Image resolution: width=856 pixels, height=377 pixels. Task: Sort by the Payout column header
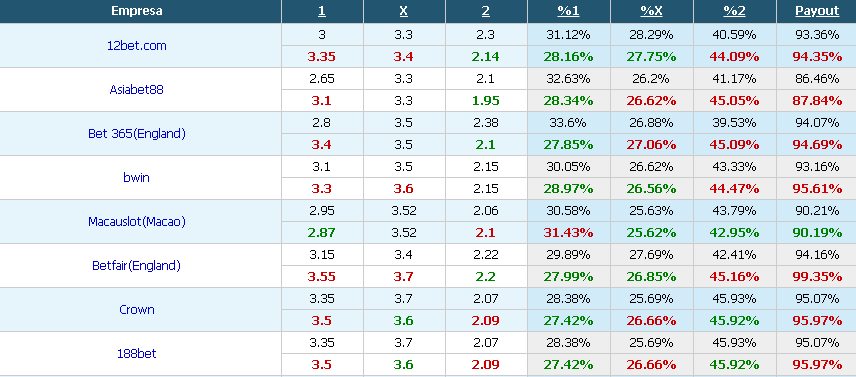click(x=817, y=11)
